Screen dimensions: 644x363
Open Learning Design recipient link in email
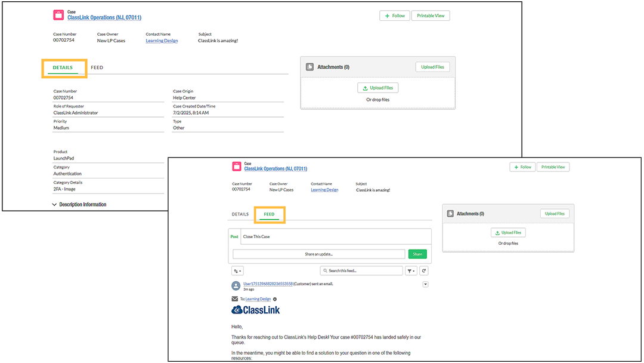click(258, 299)
